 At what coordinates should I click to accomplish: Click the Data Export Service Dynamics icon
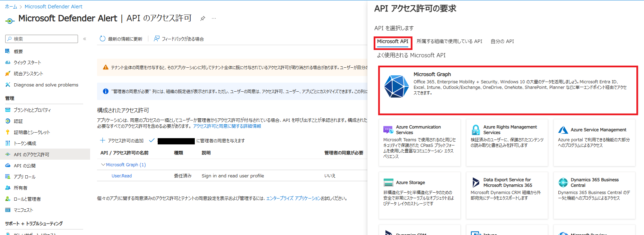(x=476, y=183)
